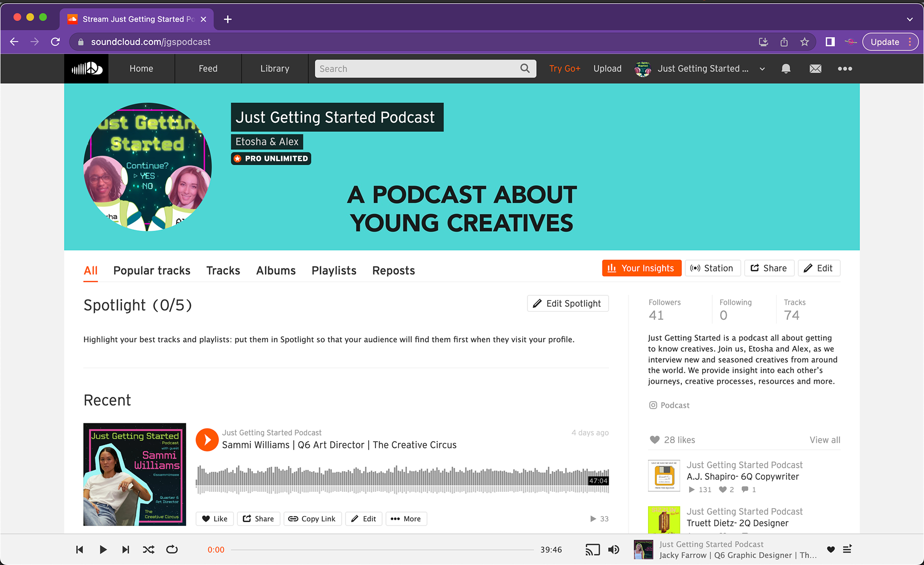Image resolution: width=924 pixels, height=565 pixels.
Task: Seek within the player progress bar
Action: (383, 550)
